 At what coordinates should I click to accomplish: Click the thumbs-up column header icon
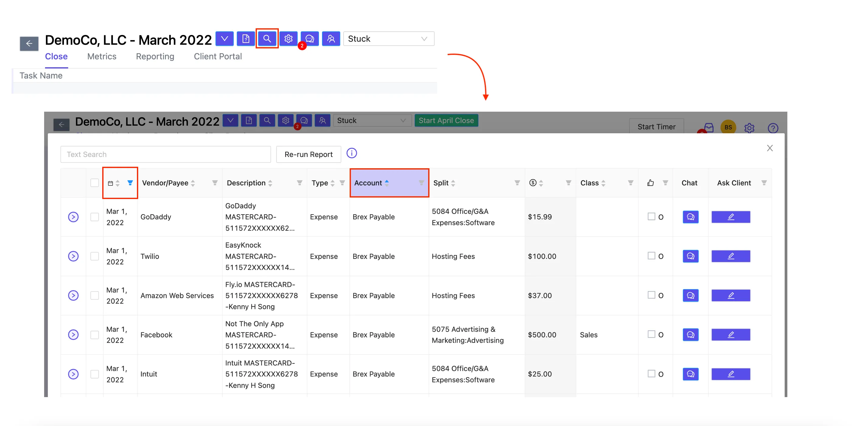[651, 183]
